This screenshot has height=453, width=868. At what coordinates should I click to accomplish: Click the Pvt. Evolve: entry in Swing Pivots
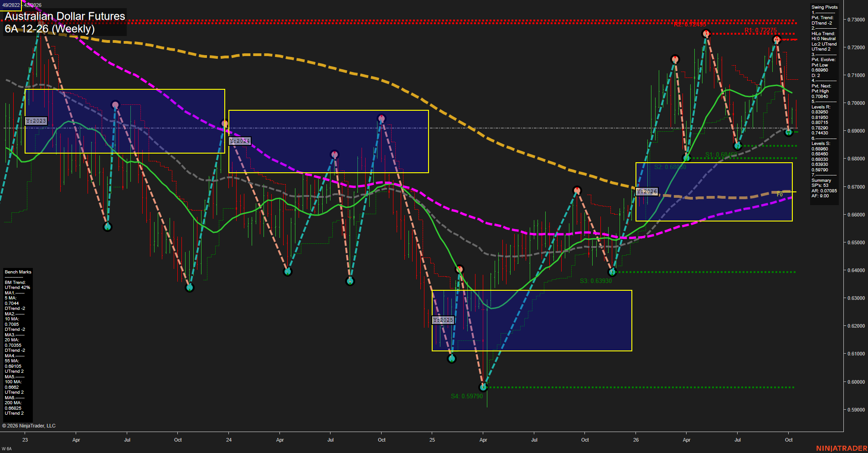click(823, 60)
